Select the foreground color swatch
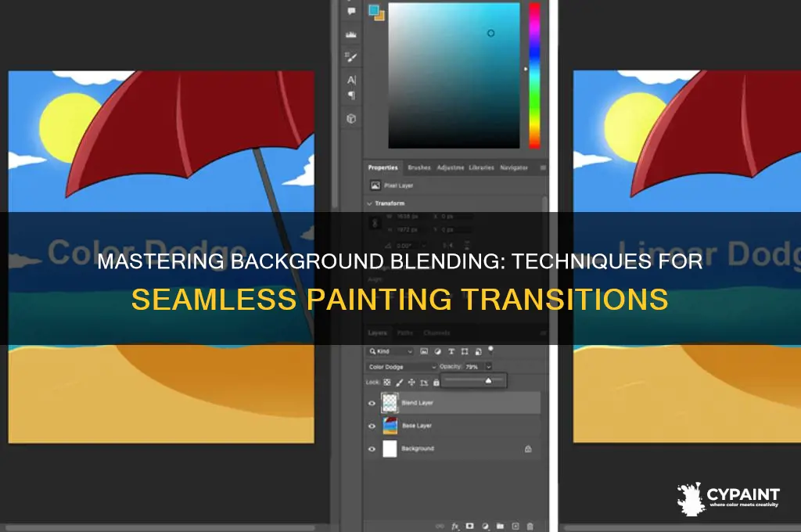 [x=374, y=9]
